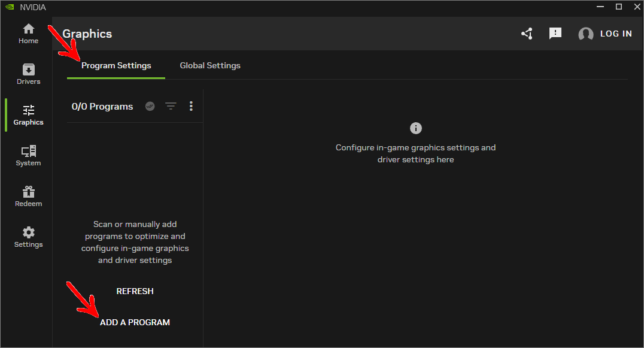Open the programs filter list icon
Image resolution: width=644 pixels, height=348 pixels.
pos(171,107)
